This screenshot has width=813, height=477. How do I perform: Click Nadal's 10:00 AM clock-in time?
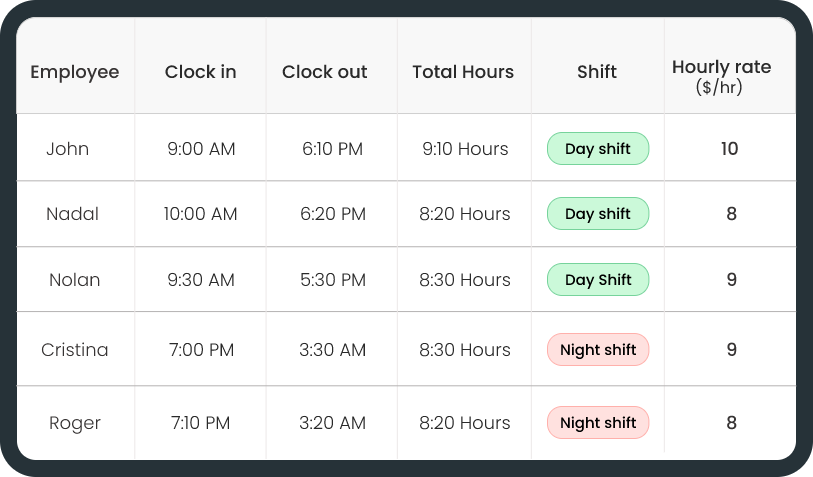[201, 214]
